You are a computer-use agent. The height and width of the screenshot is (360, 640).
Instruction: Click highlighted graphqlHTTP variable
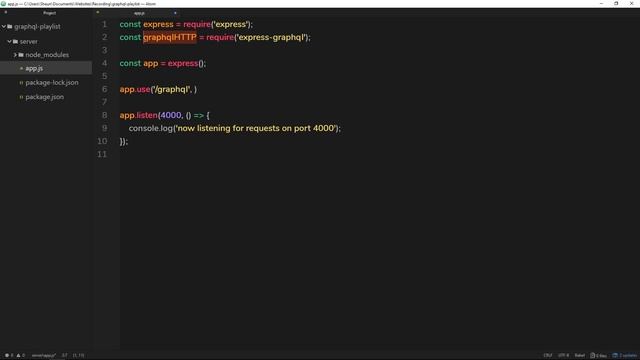[x=170, y=38]
